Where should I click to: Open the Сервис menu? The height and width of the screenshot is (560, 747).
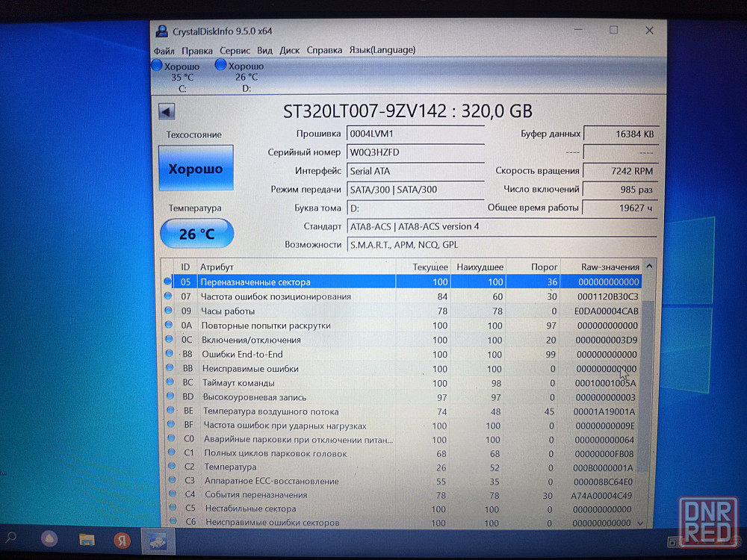click(x=235, y=51)
